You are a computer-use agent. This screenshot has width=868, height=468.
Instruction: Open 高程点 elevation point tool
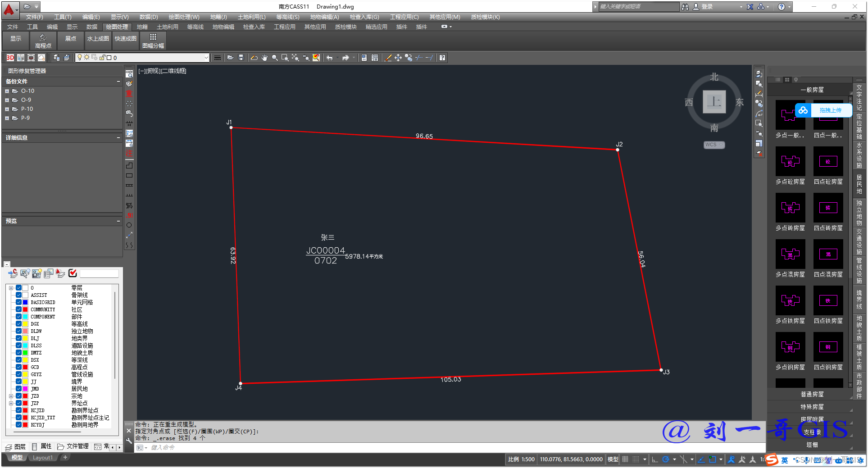tap(43, 41)
